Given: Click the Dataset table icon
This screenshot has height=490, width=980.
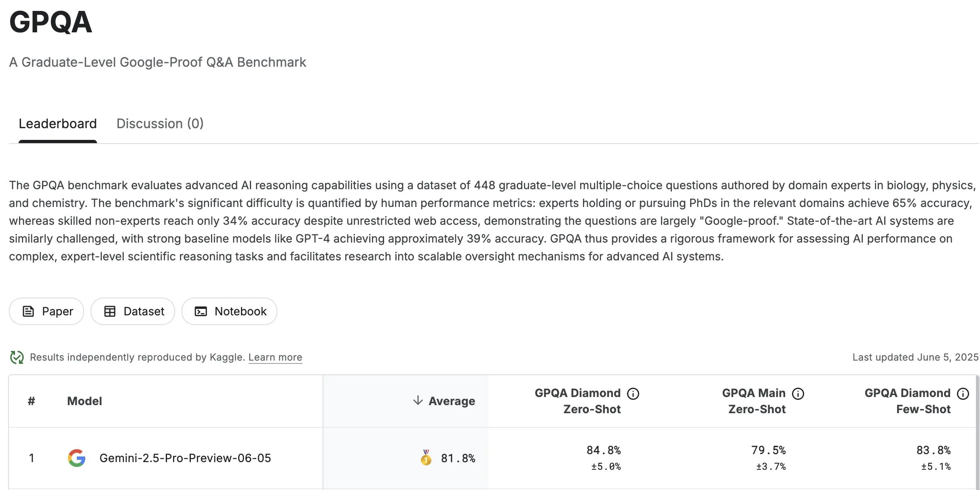Looking at the screenshot, I should pyautogui.click(x=110, y=311).
